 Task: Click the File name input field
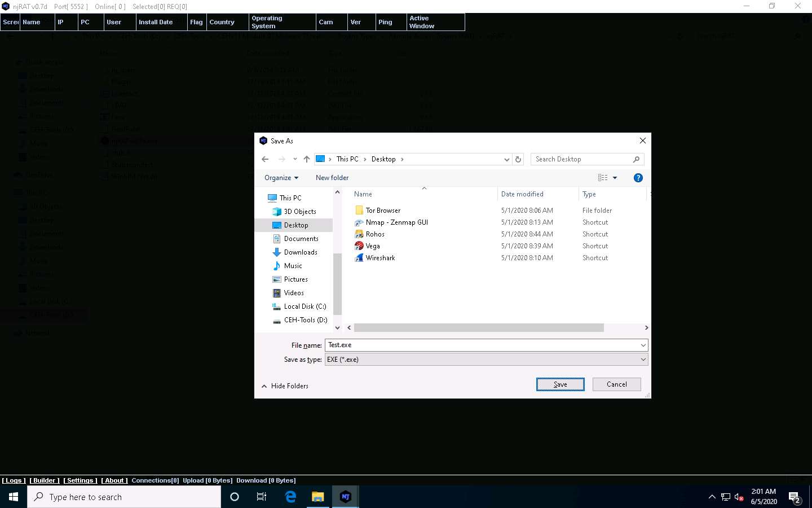pos(482,345)
